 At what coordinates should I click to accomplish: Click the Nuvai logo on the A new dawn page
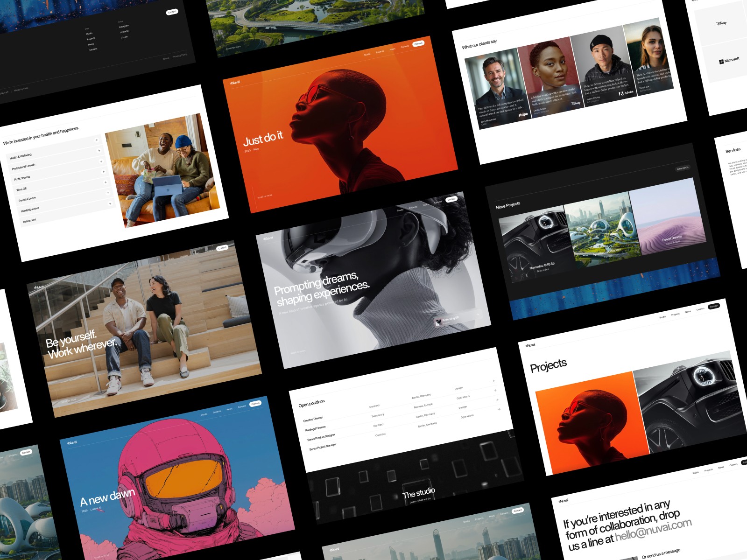tap(72, 442)
